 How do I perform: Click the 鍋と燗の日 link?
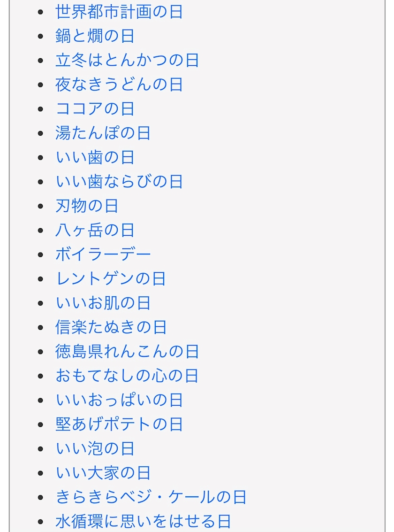95,36
